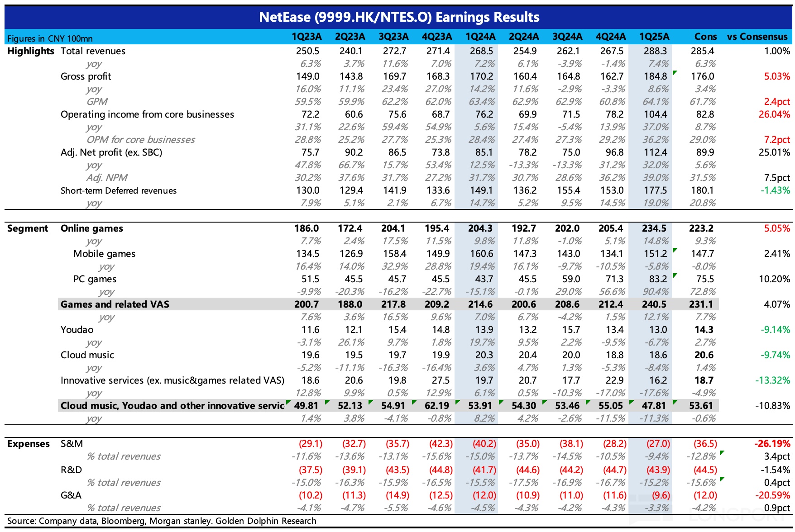Select the 3Q24A column header
Image resolution: width=795 pixels, height=532 pixels.
(567, 37)
